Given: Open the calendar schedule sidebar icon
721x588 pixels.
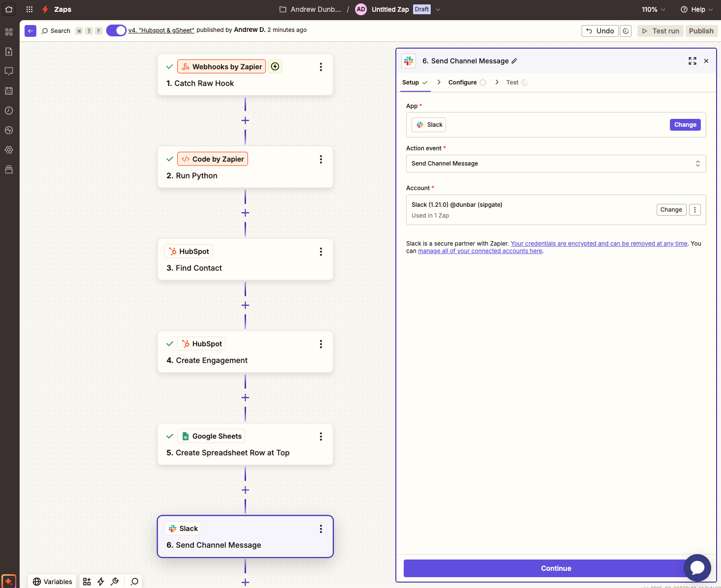Looking at the screenshot, I should pyautogui.click(x=9, y=91).
